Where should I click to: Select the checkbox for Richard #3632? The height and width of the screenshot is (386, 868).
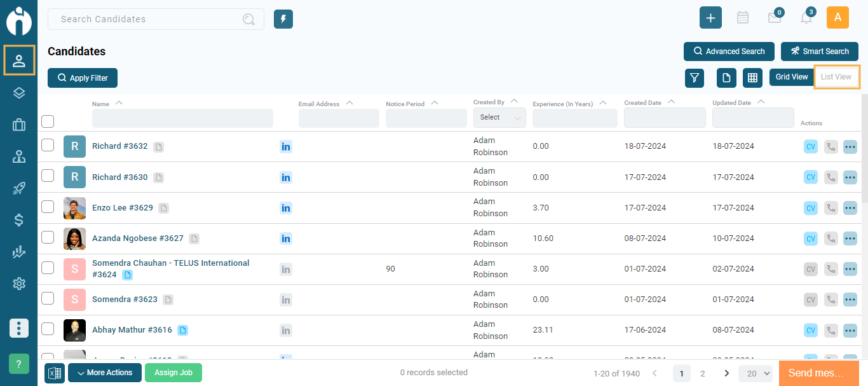click(48, 146)
